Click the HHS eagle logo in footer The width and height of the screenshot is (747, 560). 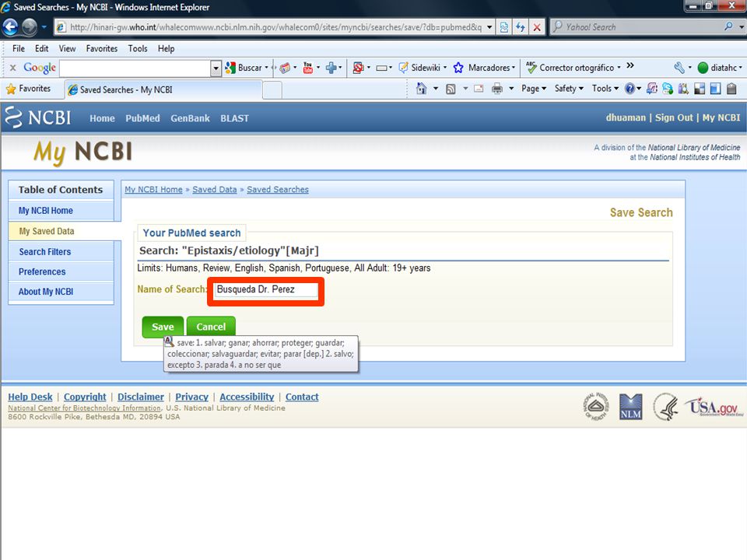pos(665,407)
